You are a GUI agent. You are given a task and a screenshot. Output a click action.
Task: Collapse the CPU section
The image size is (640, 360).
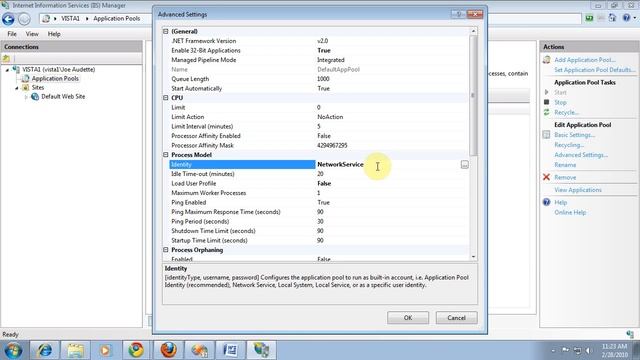click(x=166, y=98)
